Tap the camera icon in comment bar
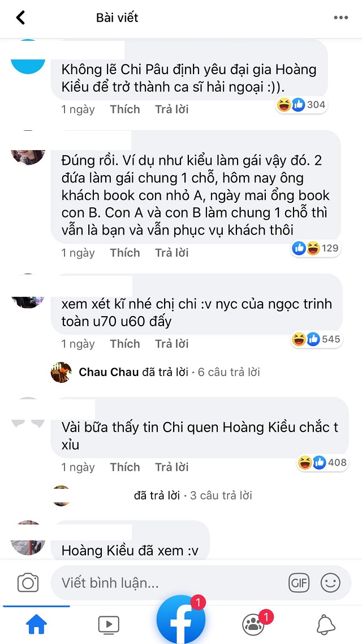This screenshot has height=644, width=362. 28,583
